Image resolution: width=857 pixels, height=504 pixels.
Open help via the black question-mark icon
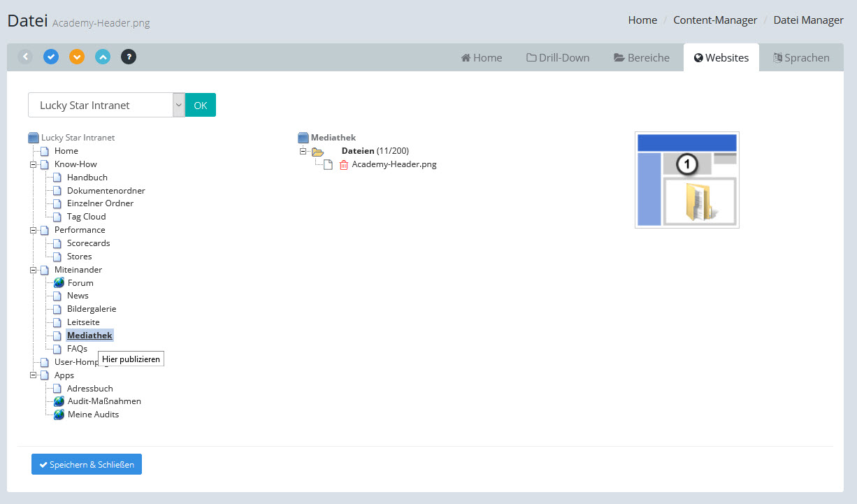point(129,57)
